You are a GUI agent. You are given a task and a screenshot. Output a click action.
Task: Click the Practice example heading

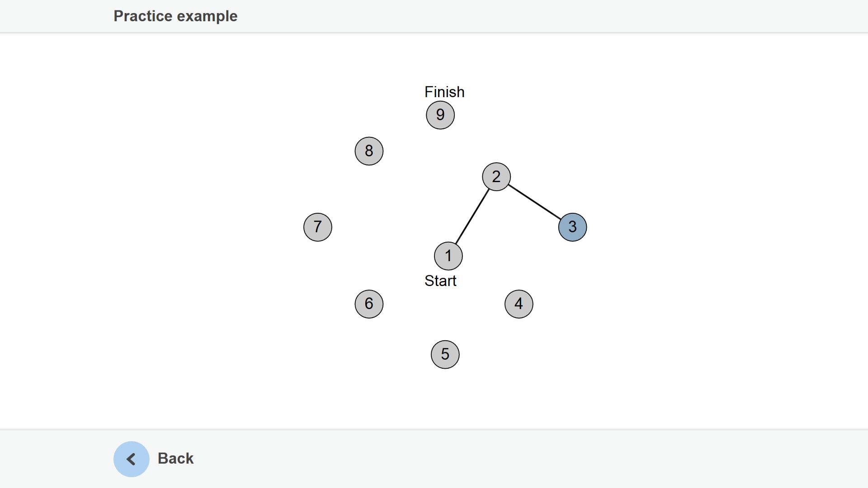coord(175,16)
